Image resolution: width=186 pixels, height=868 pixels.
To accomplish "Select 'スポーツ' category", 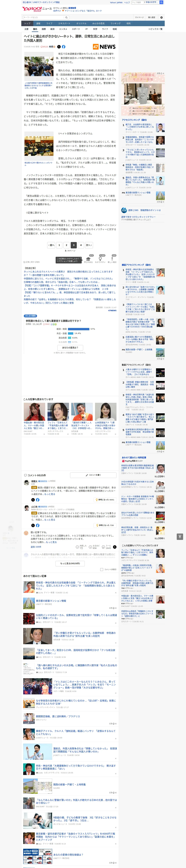I will (76, 29).
